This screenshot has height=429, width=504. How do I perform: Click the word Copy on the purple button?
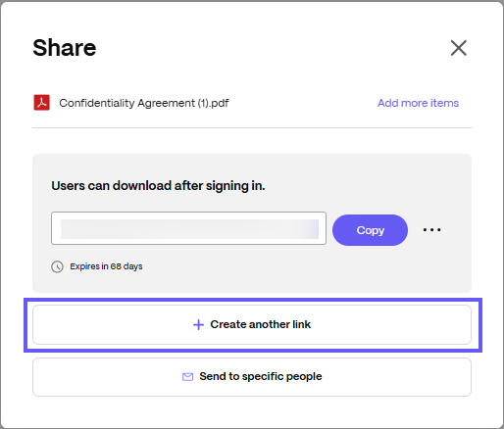tap(371, 230)
